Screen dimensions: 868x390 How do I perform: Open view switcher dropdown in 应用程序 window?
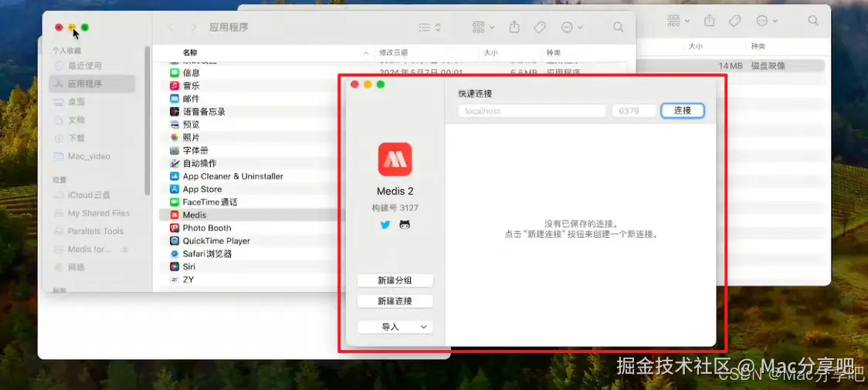pos(429,27)
